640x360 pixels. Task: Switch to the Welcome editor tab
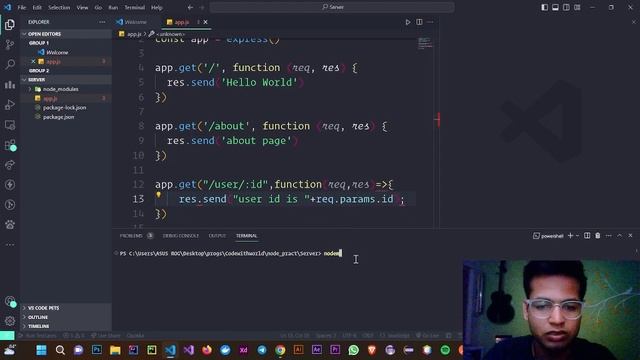(135, 22)
